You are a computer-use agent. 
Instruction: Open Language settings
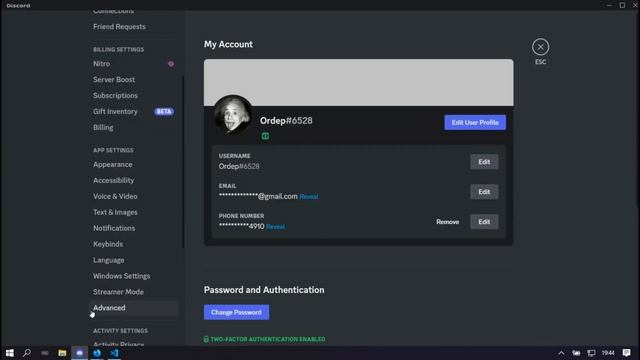(133, 260)
